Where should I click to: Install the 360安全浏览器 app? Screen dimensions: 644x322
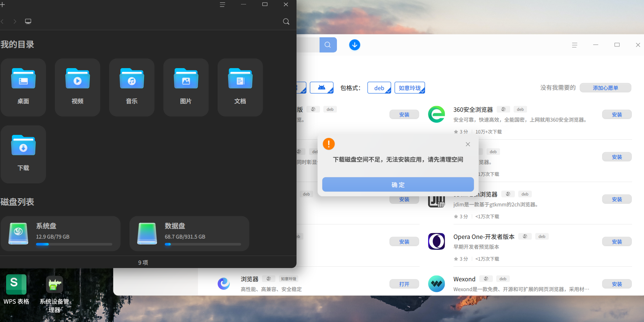pos(617,115)
